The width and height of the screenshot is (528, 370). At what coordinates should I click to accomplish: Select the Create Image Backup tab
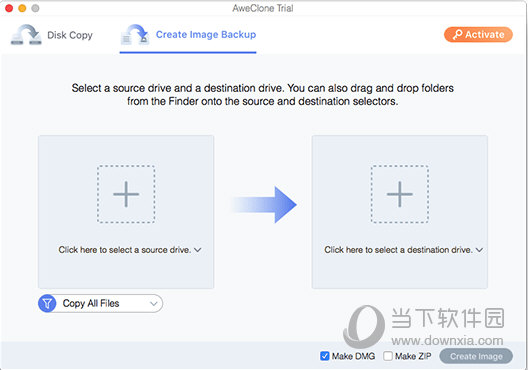point(188,35)
